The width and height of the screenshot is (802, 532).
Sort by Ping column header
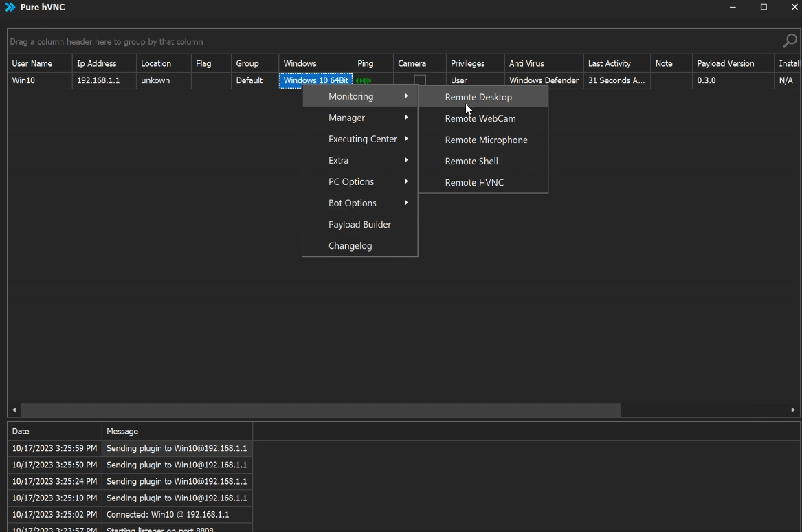tap(373, 63)
